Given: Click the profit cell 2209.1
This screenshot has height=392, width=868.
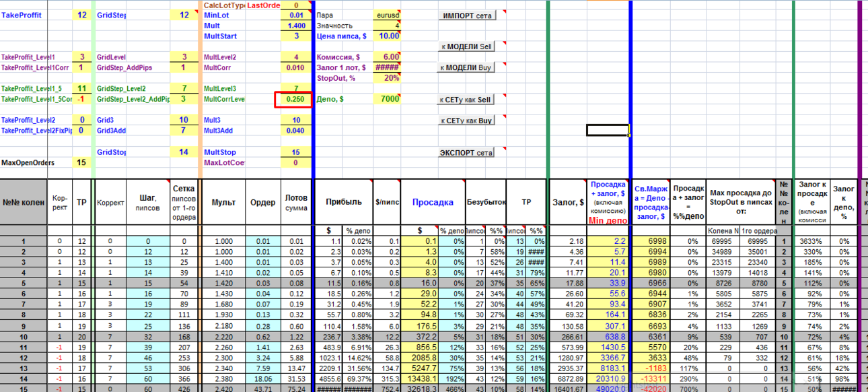Looking at the screenshot, I should point(330,368).
